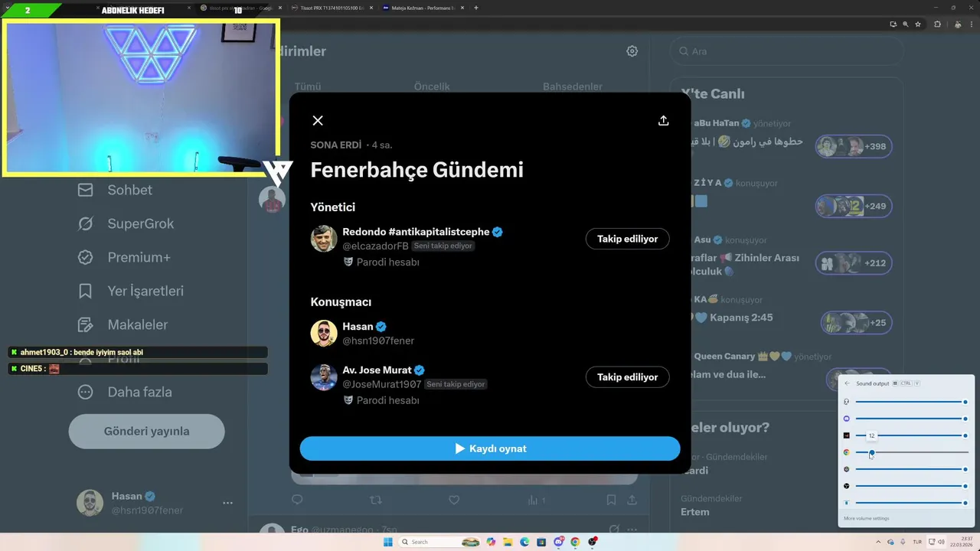Unfollow Redondo via Takip ediliyor button
Image resolution: width=980 pixels, height=551 pixels.
click(x=628, y=239)
